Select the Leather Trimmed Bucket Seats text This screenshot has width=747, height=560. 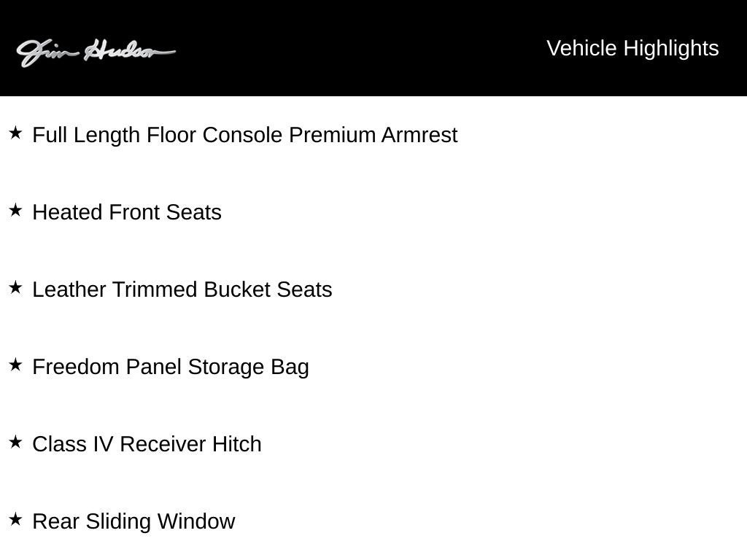click(182, 289)
